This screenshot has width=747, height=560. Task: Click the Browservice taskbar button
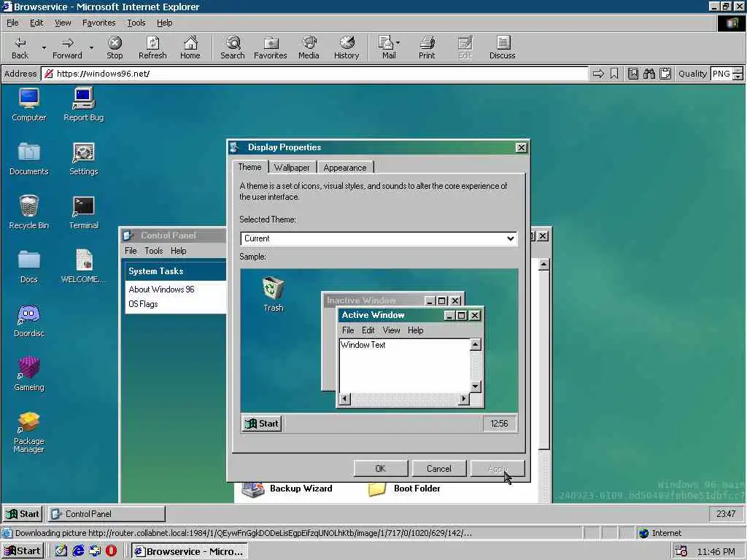(190, 551)
